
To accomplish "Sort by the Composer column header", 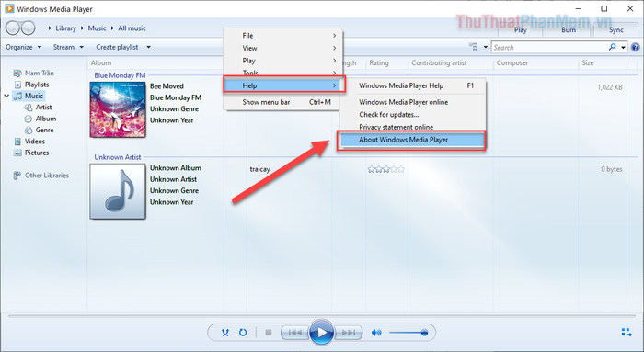I will click(512, 62).
